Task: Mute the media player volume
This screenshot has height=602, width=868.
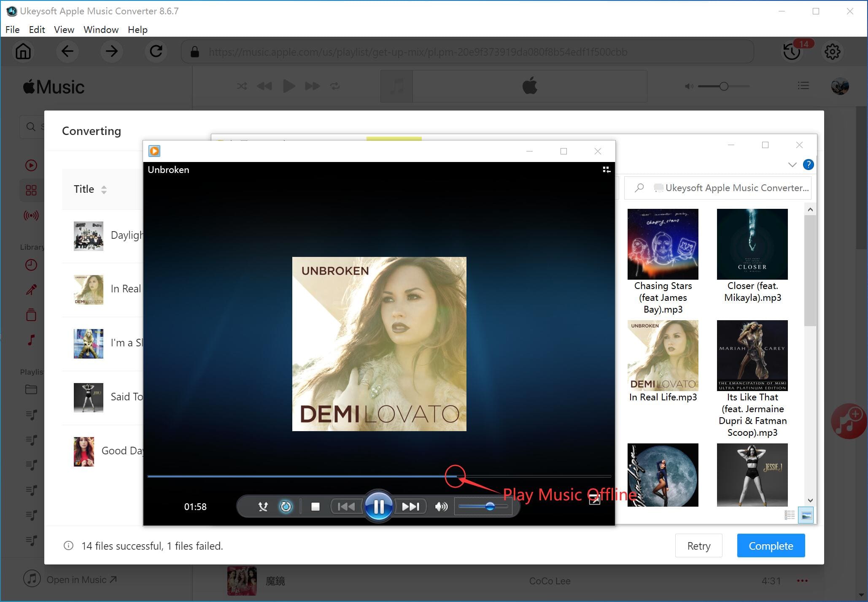Action: [x=441, y=506]
